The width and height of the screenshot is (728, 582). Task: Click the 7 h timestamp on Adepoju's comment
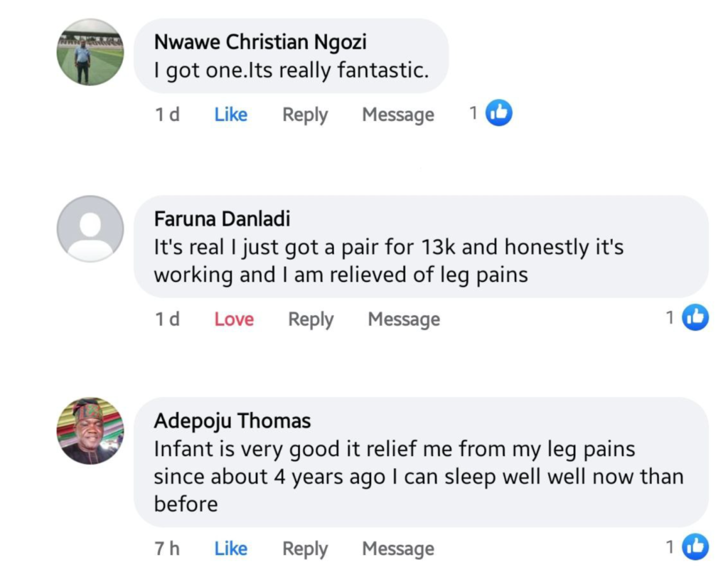(167, 549)
